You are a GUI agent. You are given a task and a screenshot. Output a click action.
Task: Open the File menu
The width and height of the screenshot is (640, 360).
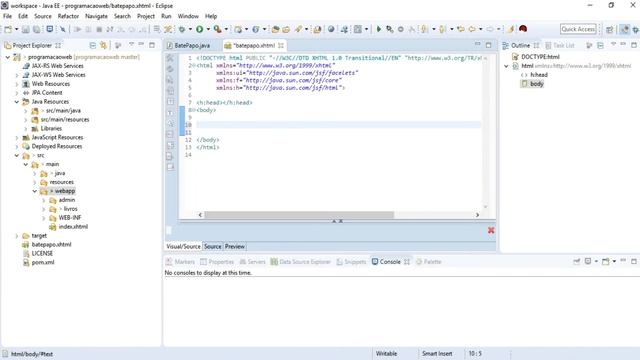7,16
